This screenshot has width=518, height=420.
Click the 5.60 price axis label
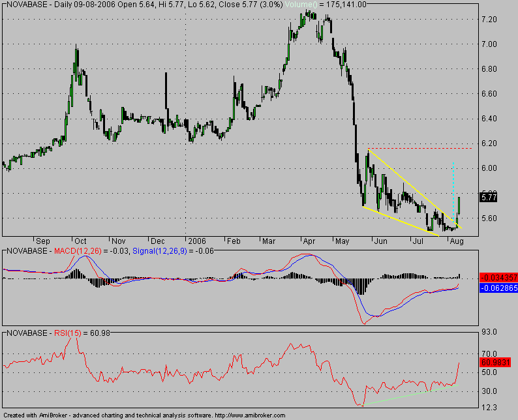pos(489,218)
